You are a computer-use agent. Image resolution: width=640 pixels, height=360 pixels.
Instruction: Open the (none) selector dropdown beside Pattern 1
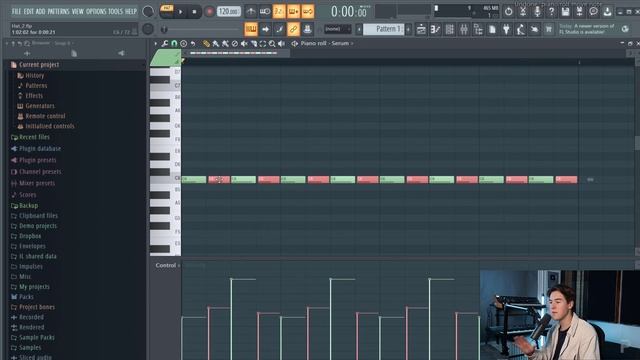337,29
